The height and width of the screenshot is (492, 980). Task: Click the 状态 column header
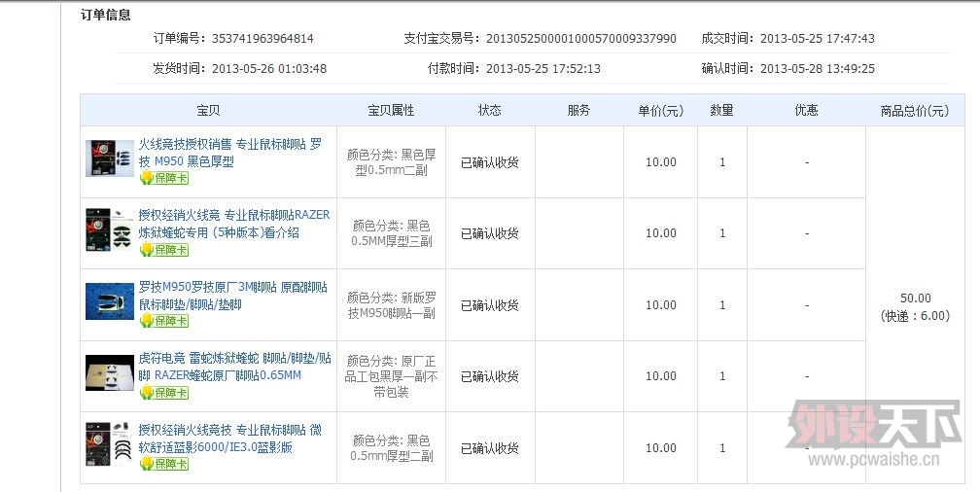[490, 111]
